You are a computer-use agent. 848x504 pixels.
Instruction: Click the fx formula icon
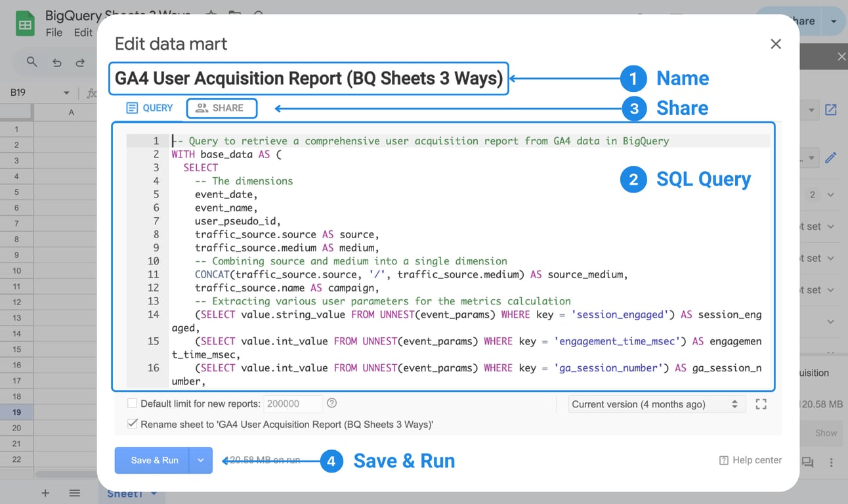click(91, 93)
